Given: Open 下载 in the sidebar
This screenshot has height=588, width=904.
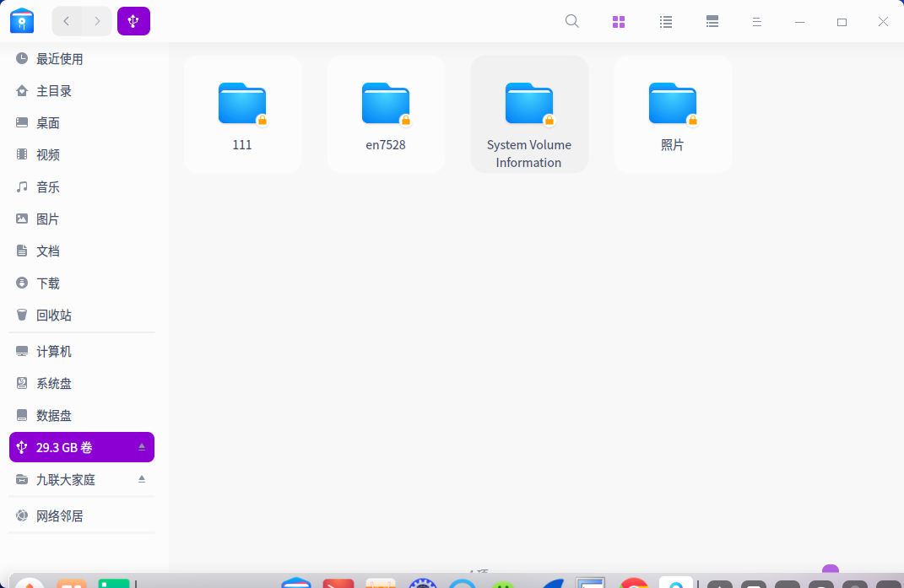Looking at the screenshot, I should pos(82,283).
